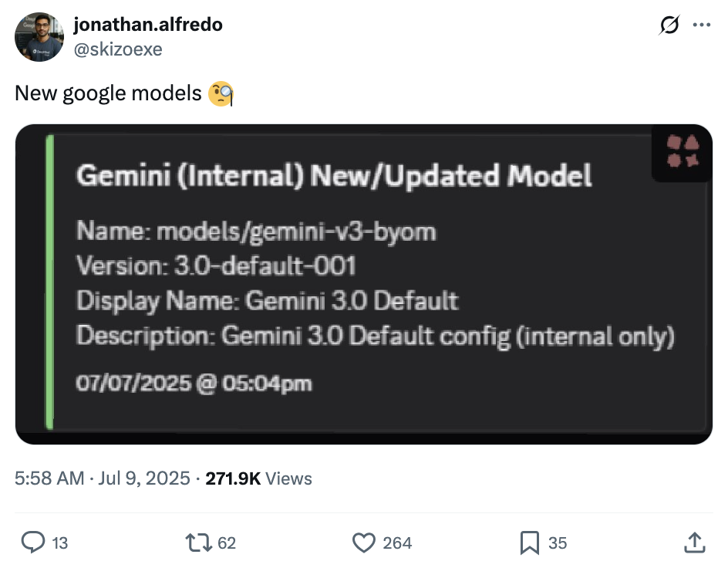This screenshot has width=728, height=568.
Task: Click the bookmark count 35
Action: click(558, 543)
